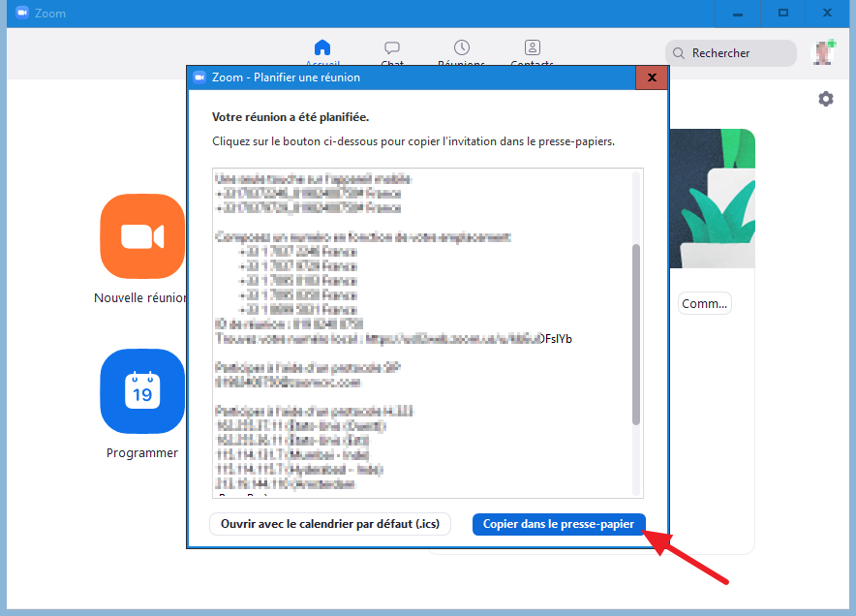Switch to the Réunions clock tab
Screen dimensions: 856x616
[462, 50]
